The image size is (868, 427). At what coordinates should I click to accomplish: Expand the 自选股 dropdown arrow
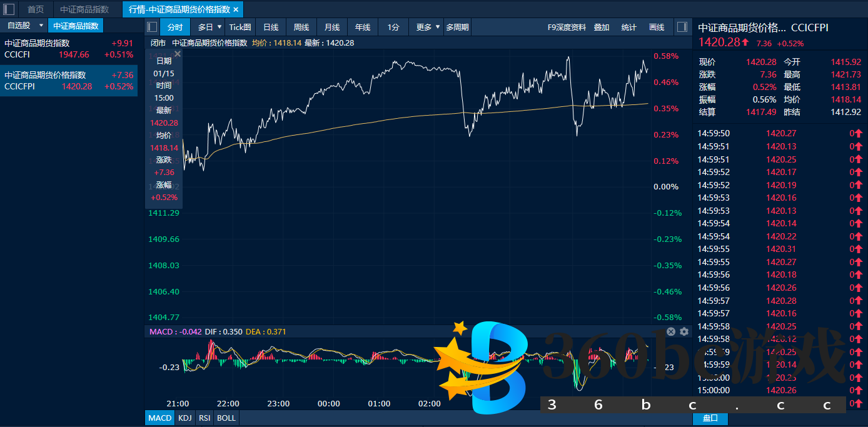tap(41, 26)
